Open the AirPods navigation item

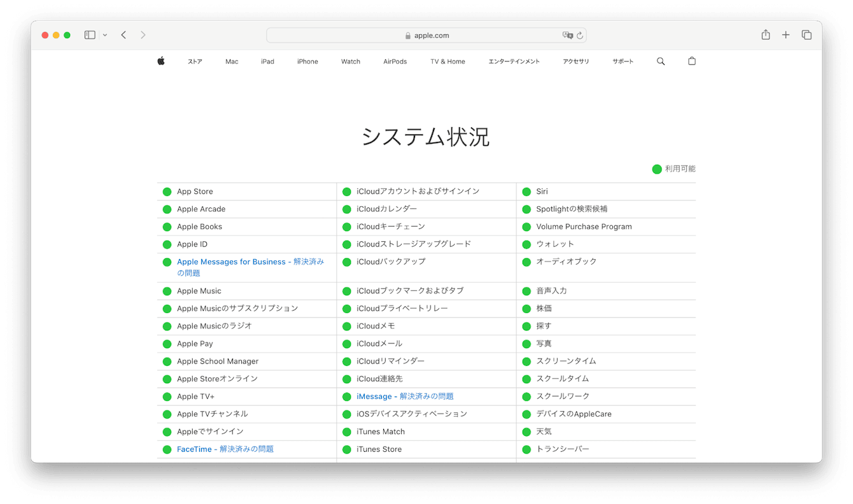[x=395, y=62]
